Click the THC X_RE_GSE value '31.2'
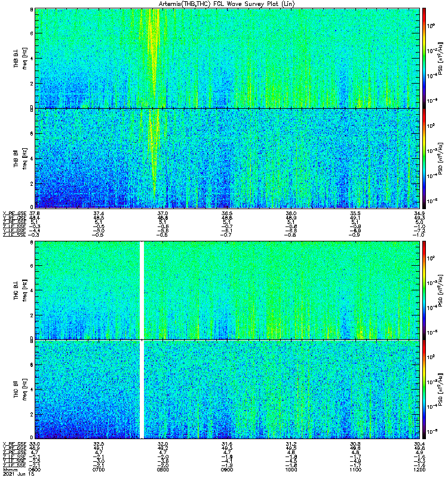Viewport: 448px width, 478px height. [291, 444]
